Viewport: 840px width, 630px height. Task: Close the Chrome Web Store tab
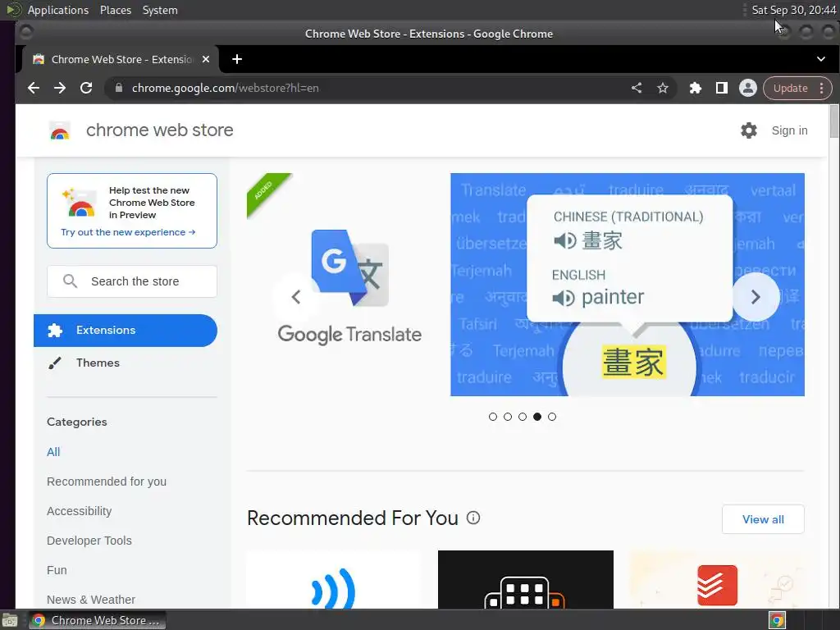pos(206,59)
